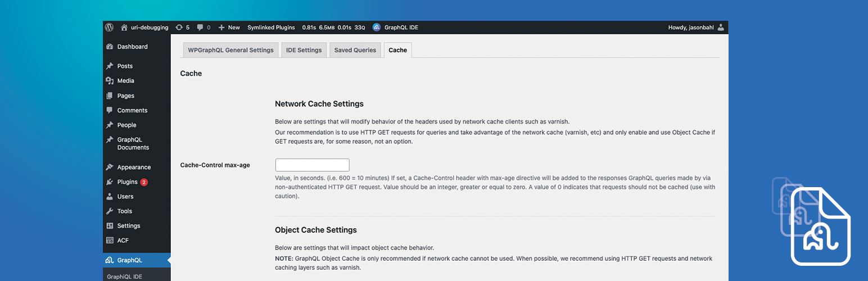868x281 pixels.
Task: Switch to the IDE Settings tab
Action: (x=304, y=50)
